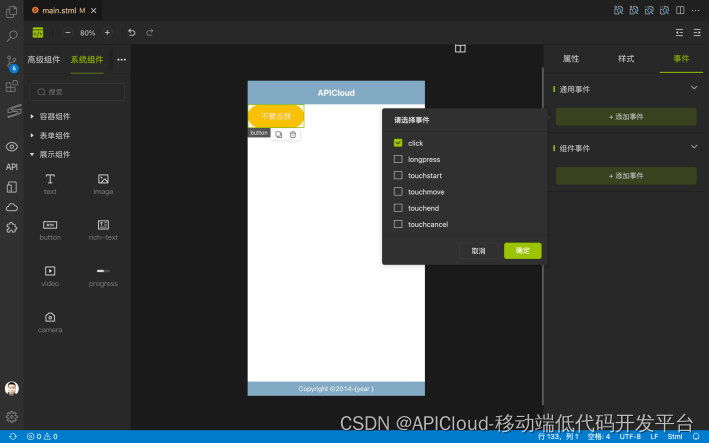
Task: Open the API icon in activity bar
Action: tap(12, 167)
